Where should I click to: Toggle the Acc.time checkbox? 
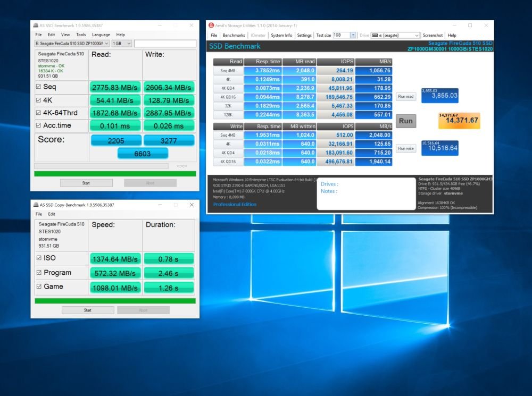38,125
